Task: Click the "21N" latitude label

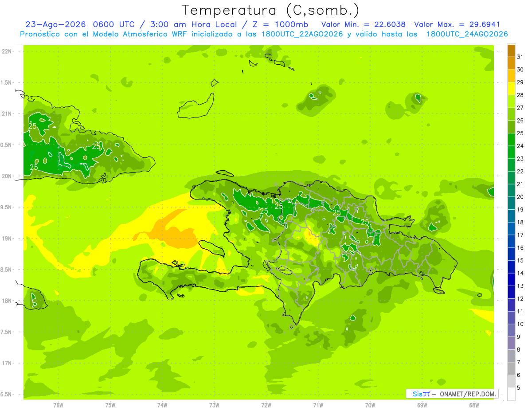Action: [8, 114]
